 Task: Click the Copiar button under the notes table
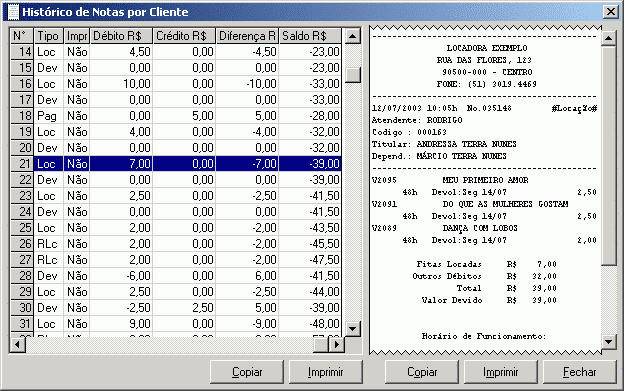247,372
